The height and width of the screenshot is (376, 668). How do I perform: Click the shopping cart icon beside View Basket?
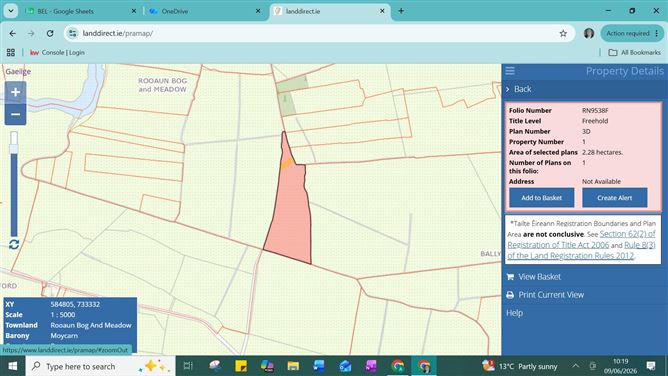click(x=510, y=277)
